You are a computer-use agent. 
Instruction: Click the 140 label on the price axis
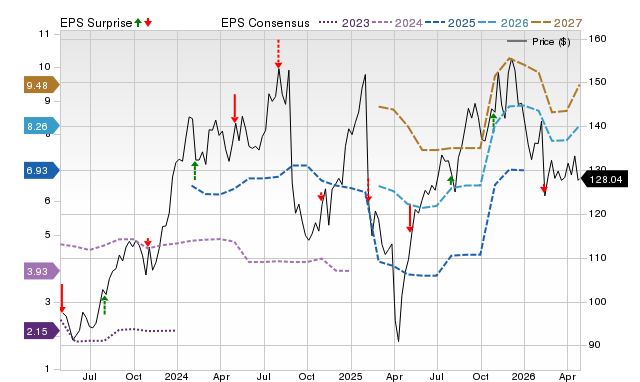(597, 126)
